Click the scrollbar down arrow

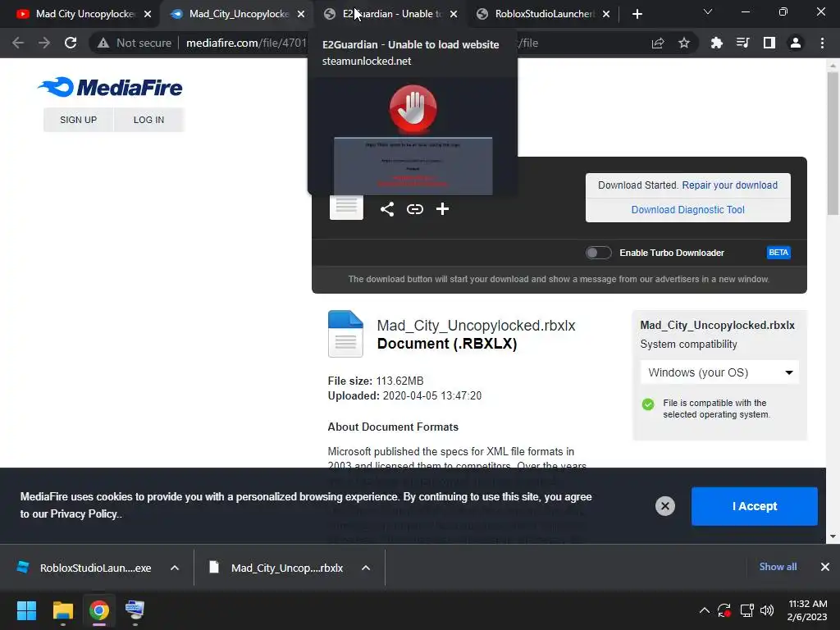(x=833, y=536)
